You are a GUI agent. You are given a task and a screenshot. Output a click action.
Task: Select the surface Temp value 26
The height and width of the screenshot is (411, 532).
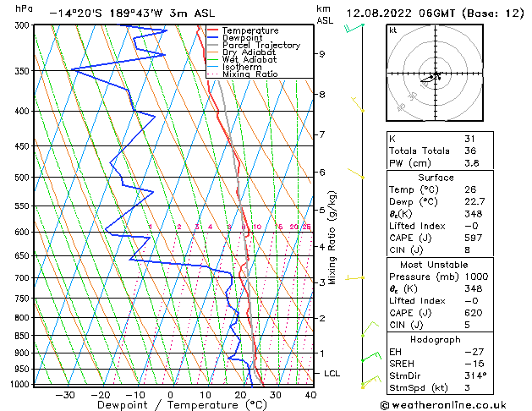(x=470, y=189)
